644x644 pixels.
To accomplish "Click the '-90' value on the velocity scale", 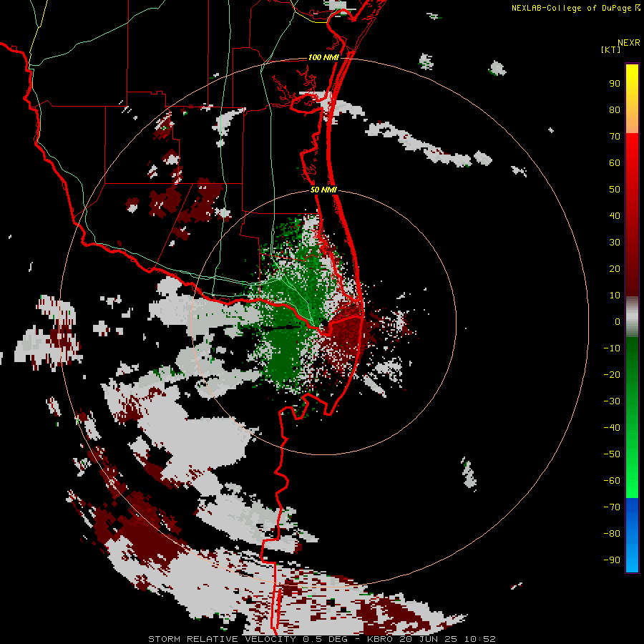I will click(x=612, y=560).
